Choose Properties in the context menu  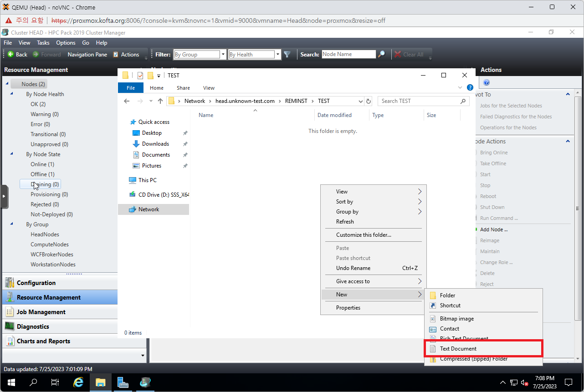click(x=348, y=308)
